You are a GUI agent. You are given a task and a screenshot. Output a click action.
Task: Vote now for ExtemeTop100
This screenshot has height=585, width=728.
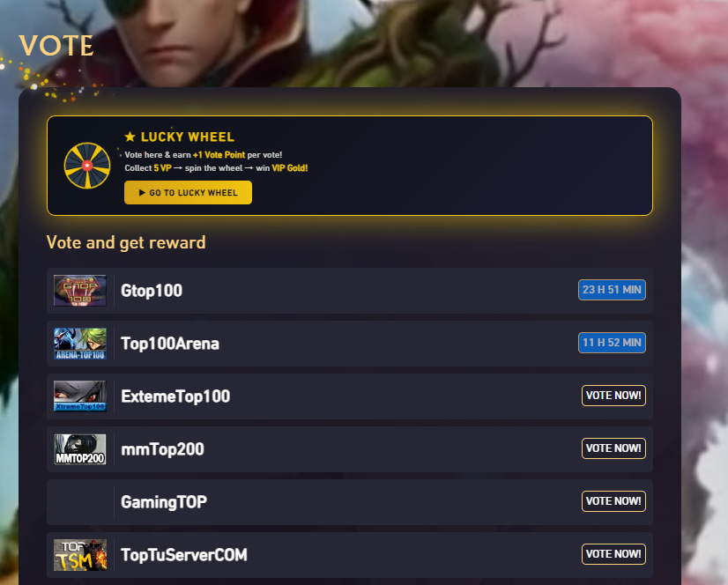613,396
